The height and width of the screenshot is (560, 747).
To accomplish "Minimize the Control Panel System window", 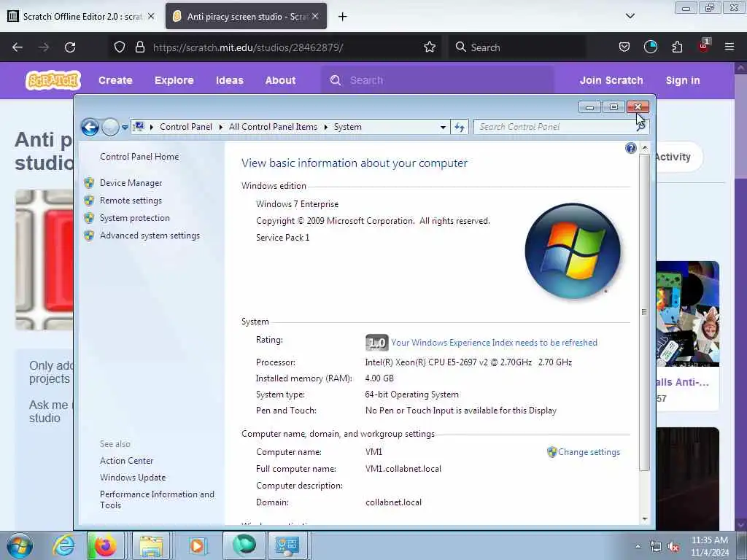I will 589,107.
